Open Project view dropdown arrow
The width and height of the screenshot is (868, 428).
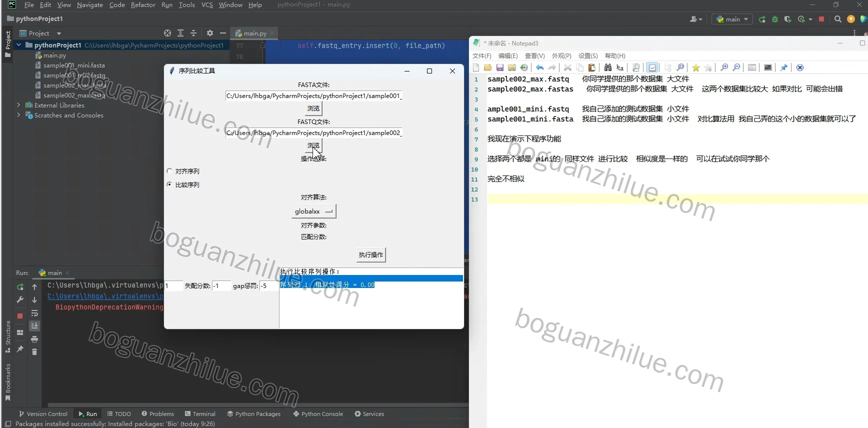coord(58,33)
